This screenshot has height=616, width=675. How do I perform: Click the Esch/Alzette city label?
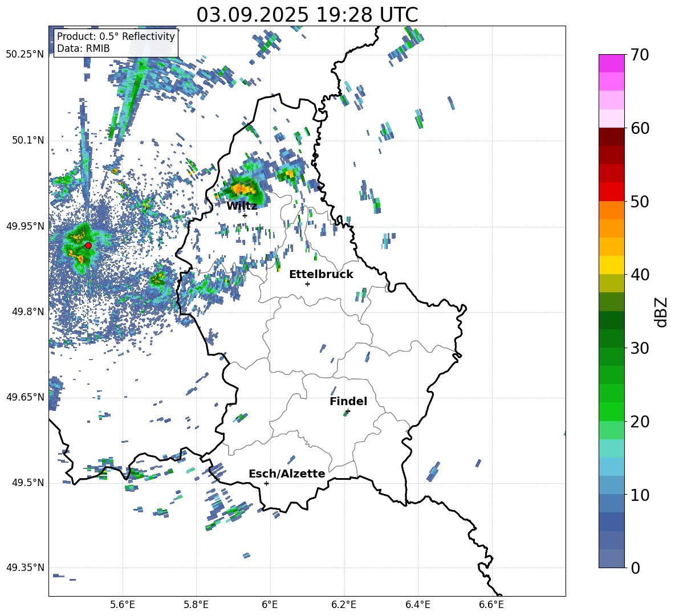coord(287,474)
